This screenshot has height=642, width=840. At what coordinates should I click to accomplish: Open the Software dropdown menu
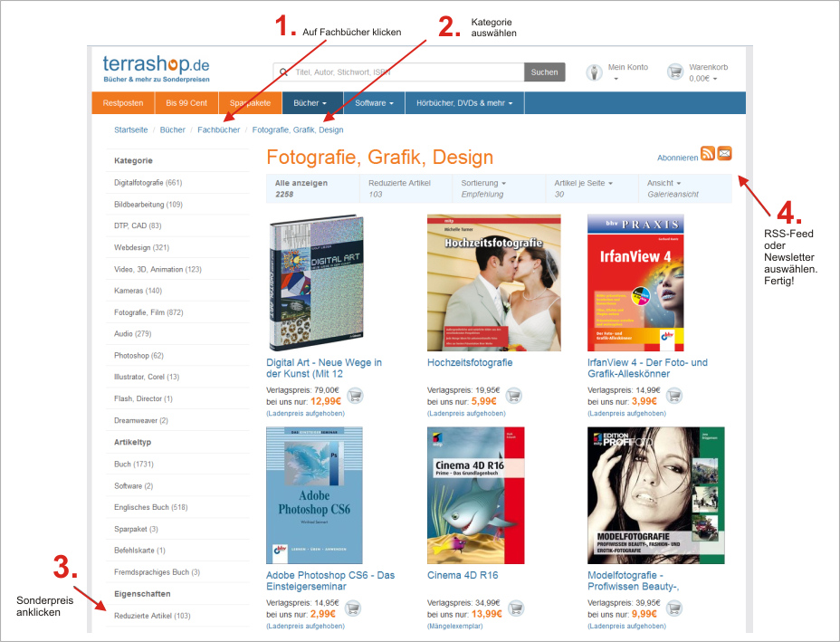coord(374,103)
